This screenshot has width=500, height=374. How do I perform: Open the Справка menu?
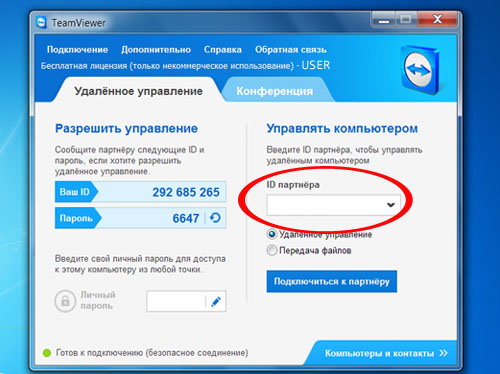pyautogui.click(x=223, y=50)
